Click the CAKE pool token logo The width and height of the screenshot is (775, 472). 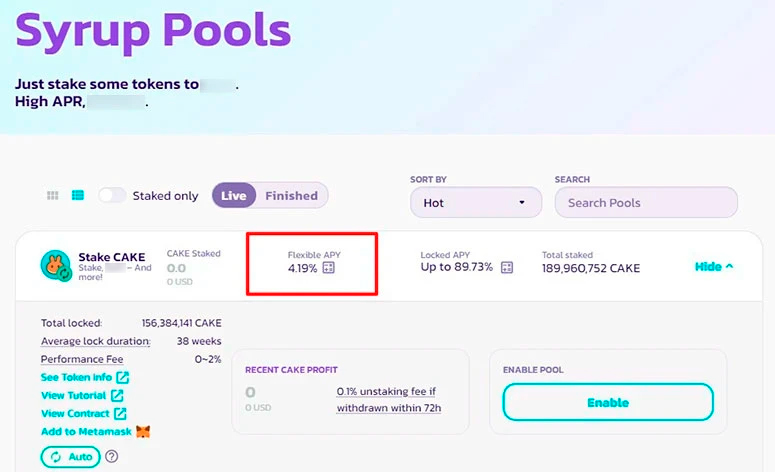point(55,265)
